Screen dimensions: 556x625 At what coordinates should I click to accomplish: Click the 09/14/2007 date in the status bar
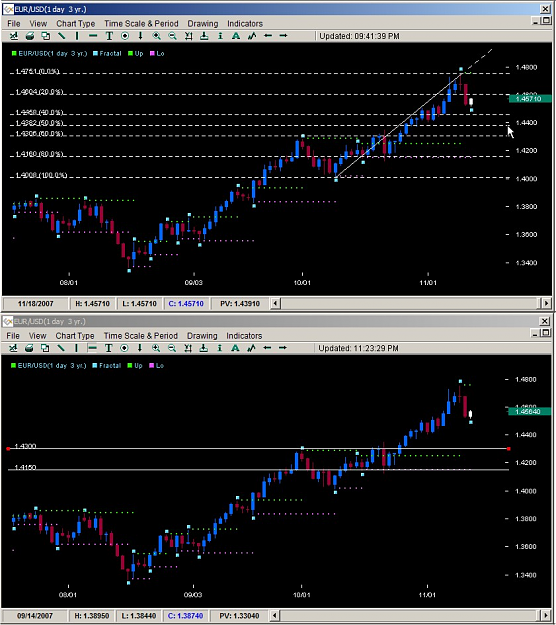(x=35, y=616)
